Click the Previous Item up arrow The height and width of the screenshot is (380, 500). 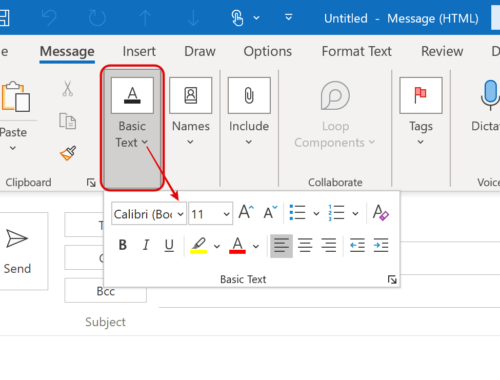[145, 18]
